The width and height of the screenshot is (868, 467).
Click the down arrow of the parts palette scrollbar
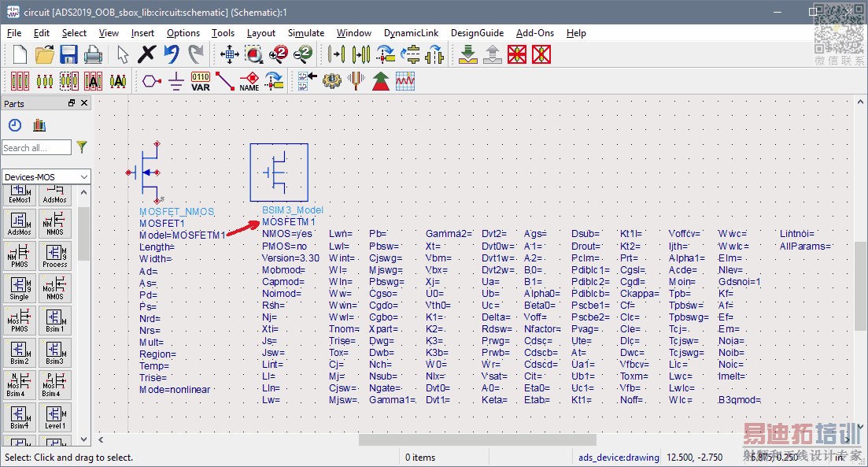(83, 439)
